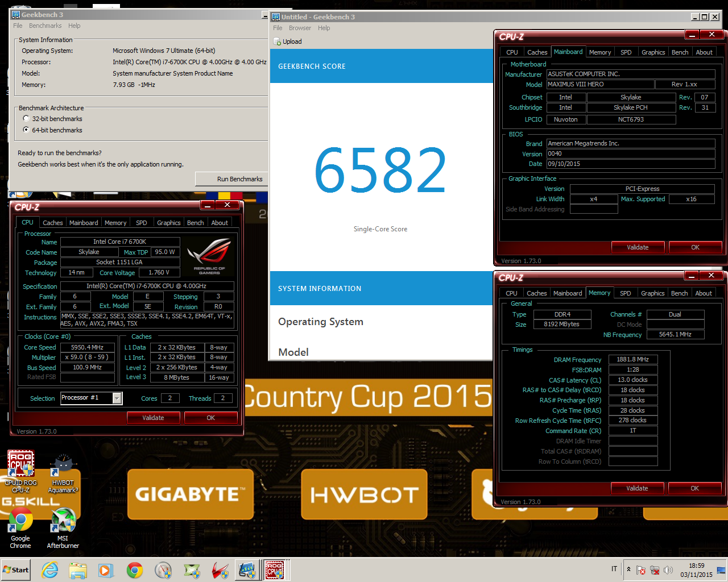Click the ROG Republic of Gamers logo in CPU-Z
This screenshot has width=728, height=582.
pos(209,256)
